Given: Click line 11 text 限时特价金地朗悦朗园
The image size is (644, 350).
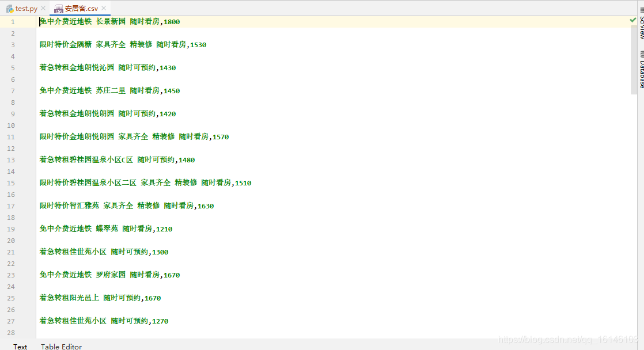Looking at the screenshot, I should tap(77, 136).
